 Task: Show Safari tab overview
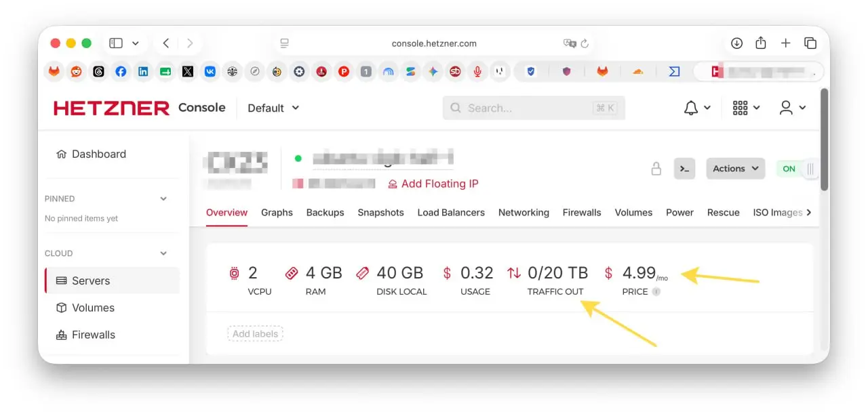tap(810, 43)
